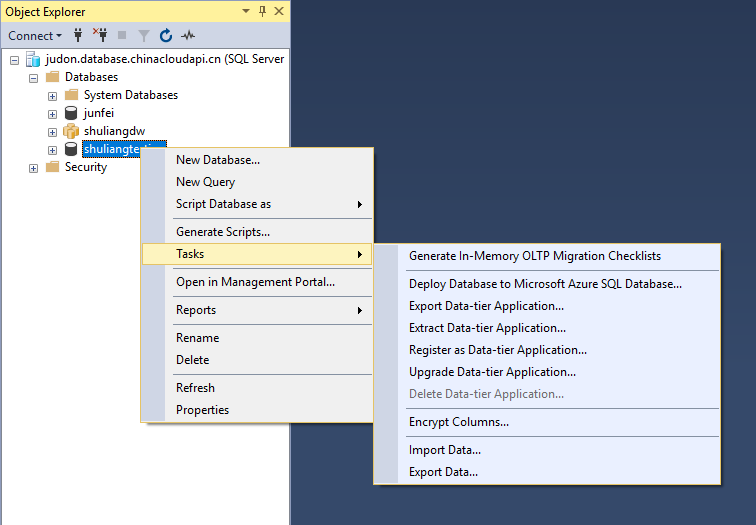Click the Connect Object Explorer plug icon
The height and width of the screenshot is (525, 756).
[77, 35]
